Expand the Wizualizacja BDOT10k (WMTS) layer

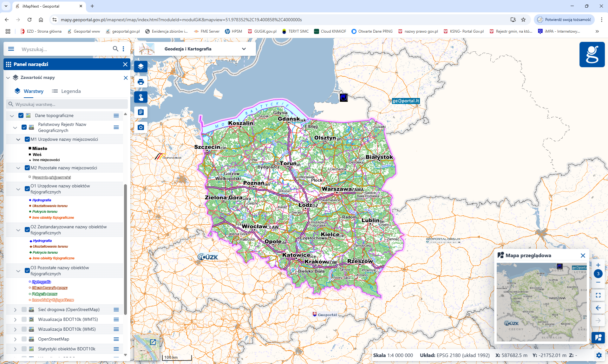[15, 319]
